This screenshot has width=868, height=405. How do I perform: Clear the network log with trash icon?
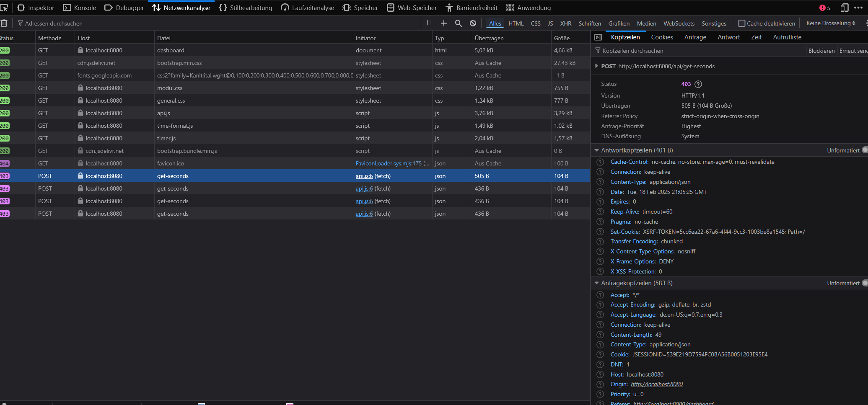pos(4,23)
